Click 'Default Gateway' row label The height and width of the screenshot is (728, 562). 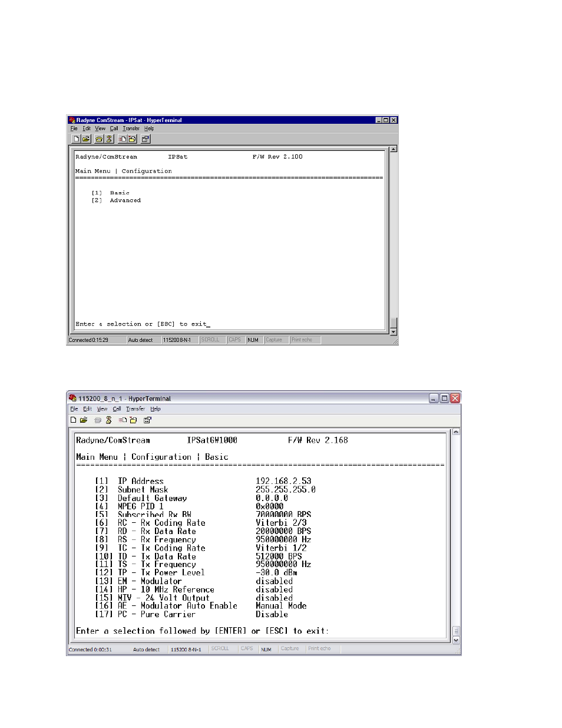[153, 498]
